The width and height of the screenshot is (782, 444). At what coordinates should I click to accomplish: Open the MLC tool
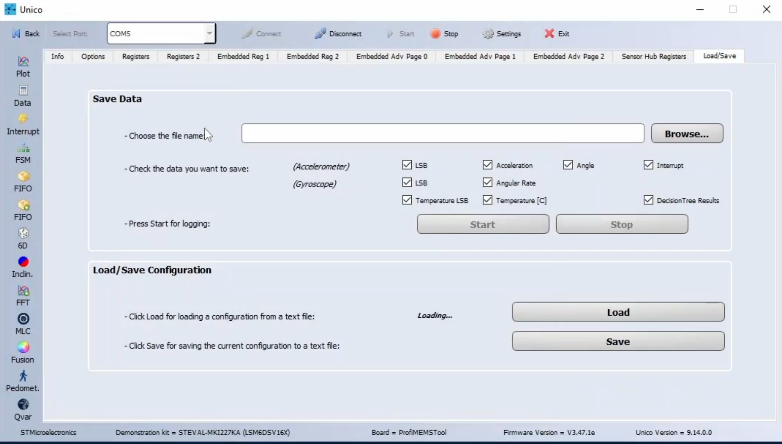(x=23, y=324)
